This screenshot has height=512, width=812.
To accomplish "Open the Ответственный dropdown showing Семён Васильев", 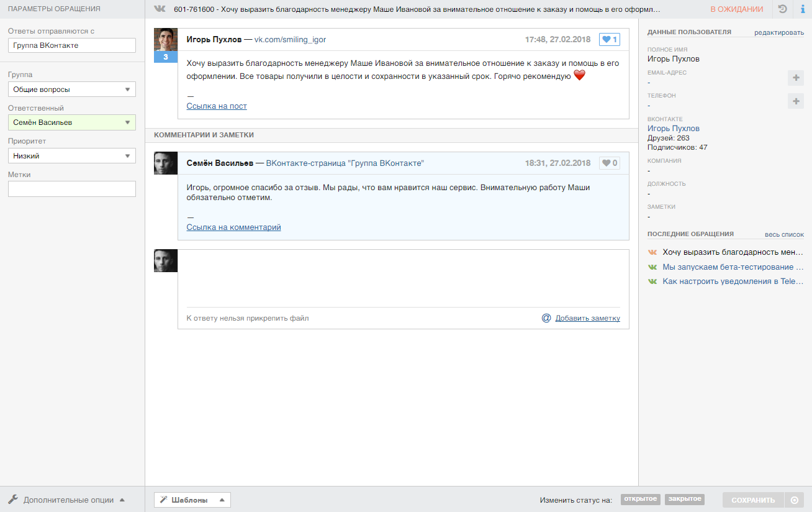I will click(72, 122).
